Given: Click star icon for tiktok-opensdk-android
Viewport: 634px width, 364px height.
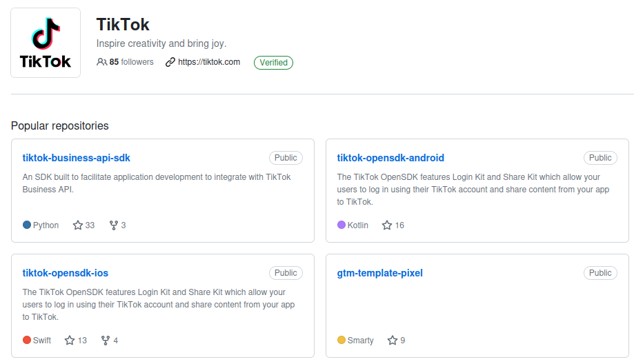Looking at the screenshot, I should pyautogui.click(x=387, y=225).
